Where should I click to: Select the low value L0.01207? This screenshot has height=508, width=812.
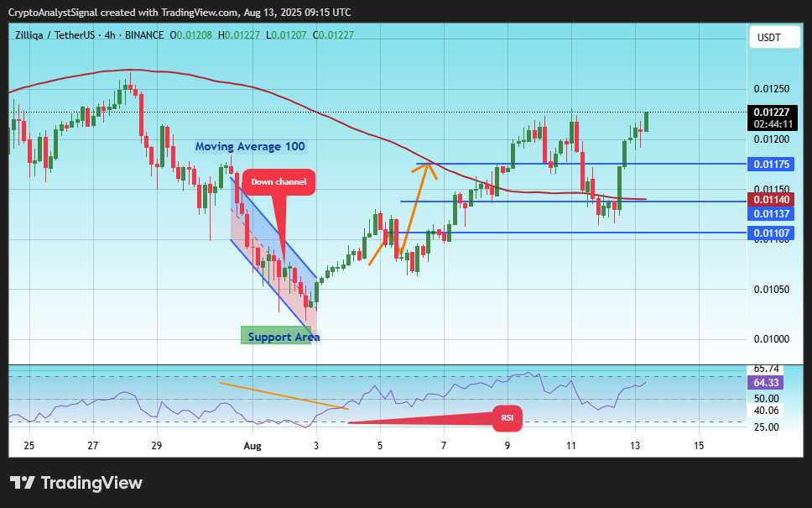tap(286, 35)
